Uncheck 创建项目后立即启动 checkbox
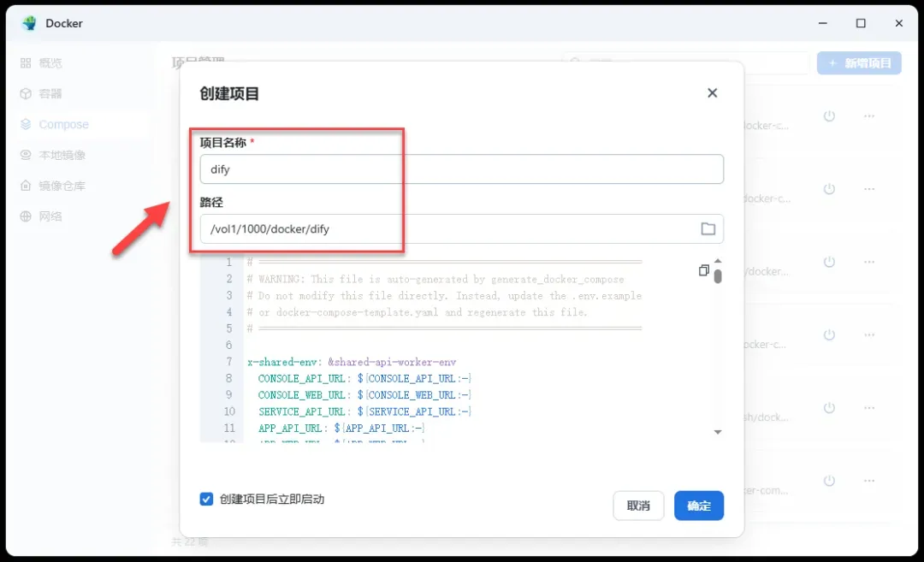Screen dimensions: 924x562 pos(206,499)
